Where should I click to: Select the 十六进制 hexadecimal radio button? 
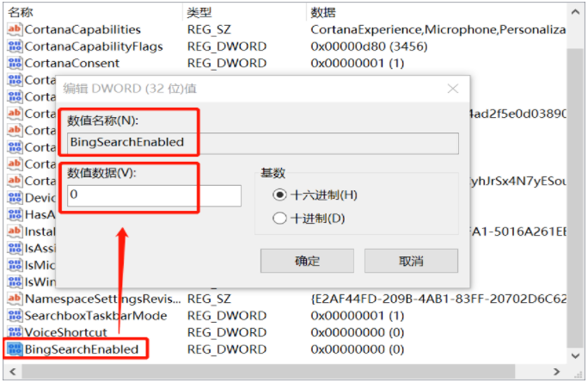279,195
